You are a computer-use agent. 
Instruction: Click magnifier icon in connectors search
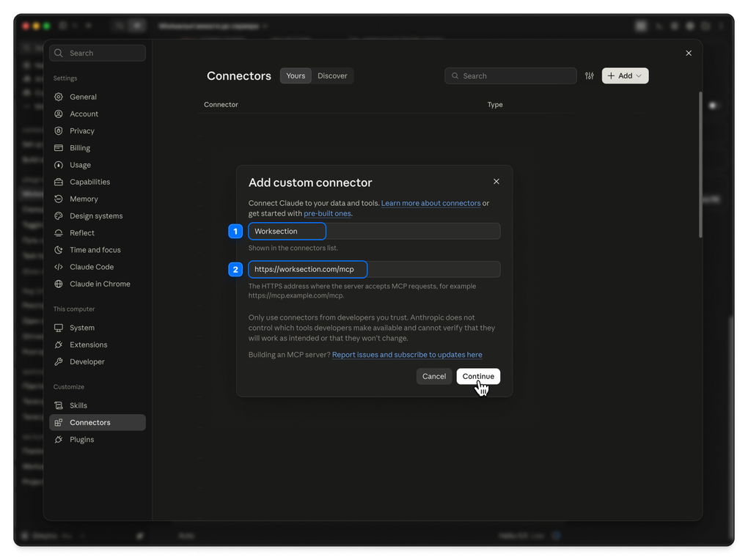pos(455,75)
